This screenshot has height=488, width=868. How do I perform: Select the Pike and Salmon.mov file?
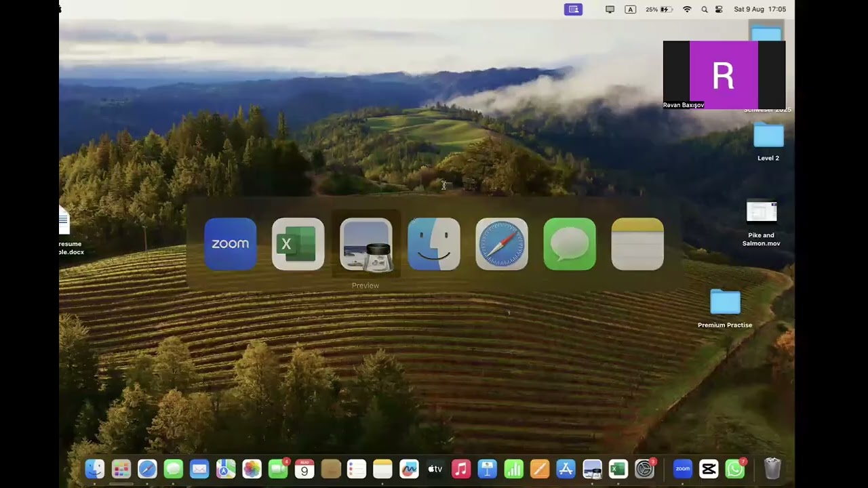[x=762, y=212]
